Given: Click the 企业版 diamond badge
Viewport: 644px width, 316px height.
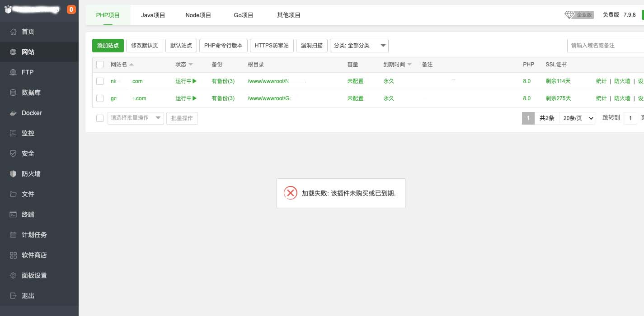Looking at the screenshot, I should click(579, 15).
